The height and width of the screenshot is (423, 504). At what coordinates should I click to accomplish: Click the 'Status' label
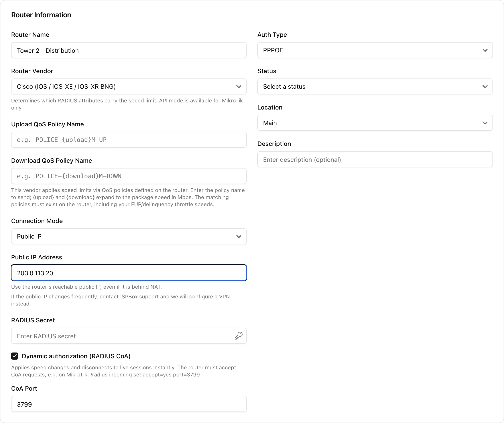267,71
